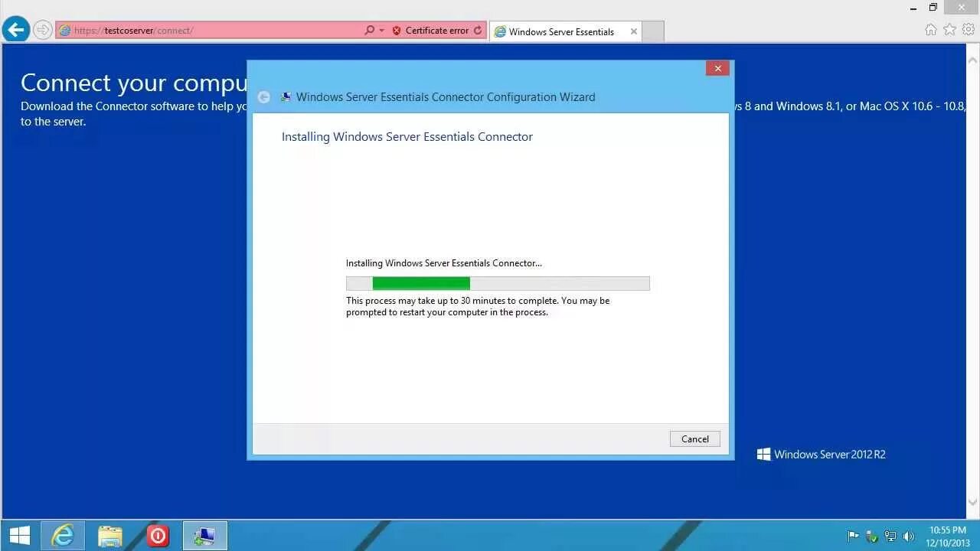Go to the browser home page
Viewport: 980px width, 551px height.
click(x=930, y=30)
